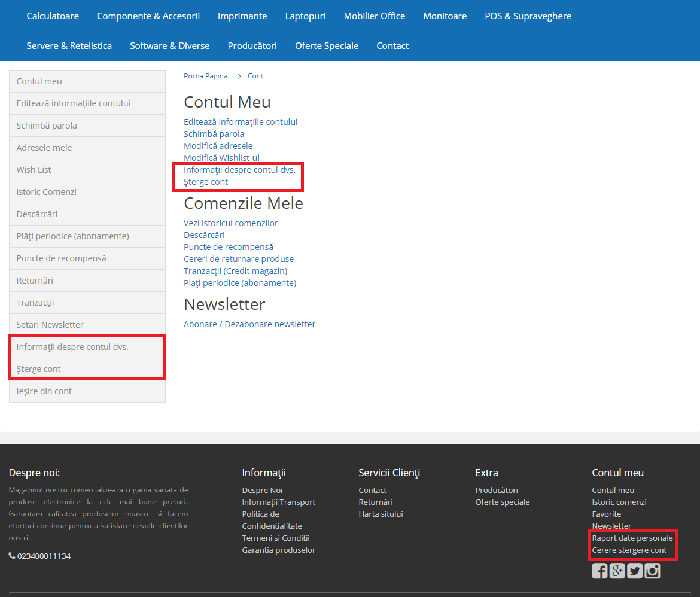Open the Imprimante menu category

pos(242,16)
